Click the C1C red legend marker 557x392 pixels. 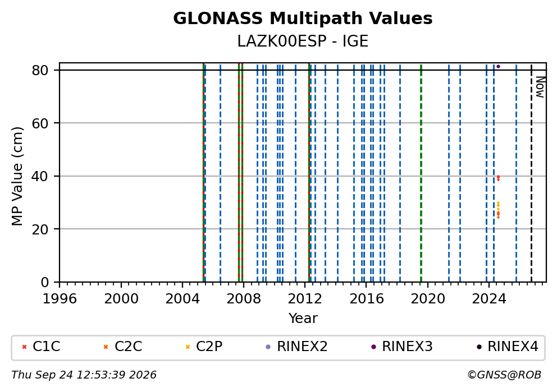click(x=24, y=347)
